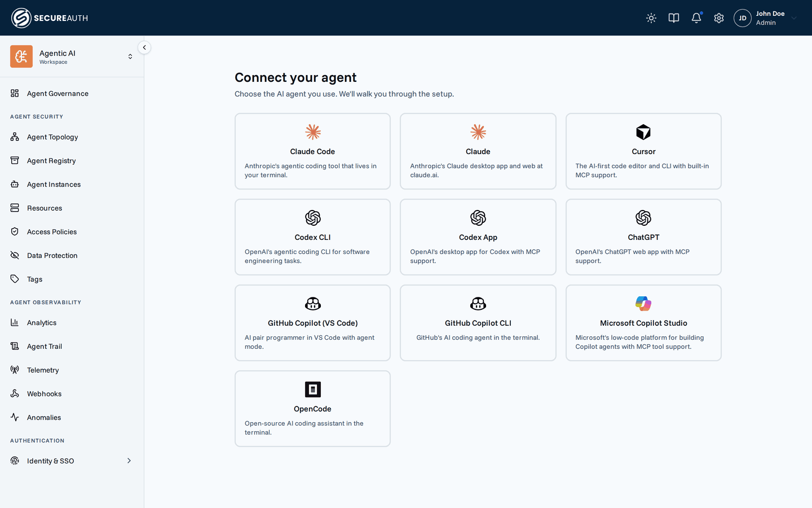
Task: Click the "Tags" sidebar label
Action: coord(35,279)
